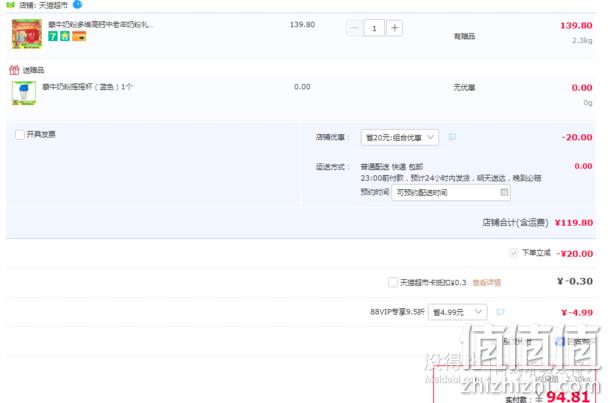Click the gift cup item name text
Viewport: 610px width, 403px height.
click(88, 87)
